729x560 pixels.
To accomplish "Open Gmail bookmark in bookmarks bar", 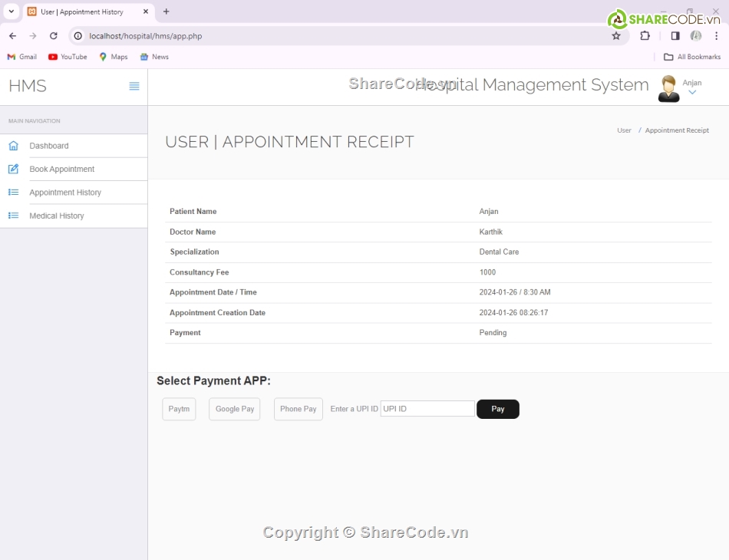I will coord(22,57).
